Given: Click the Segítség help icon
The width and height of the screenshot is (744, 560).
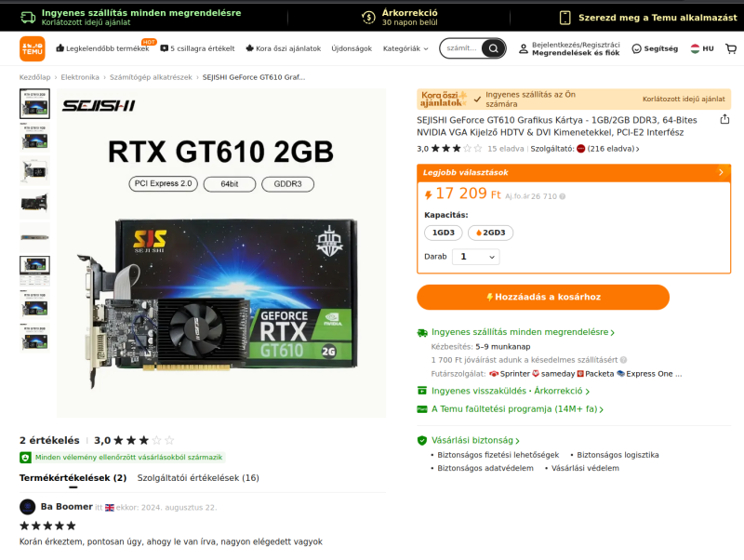Looking at the screenshot, I should point(636,48).
